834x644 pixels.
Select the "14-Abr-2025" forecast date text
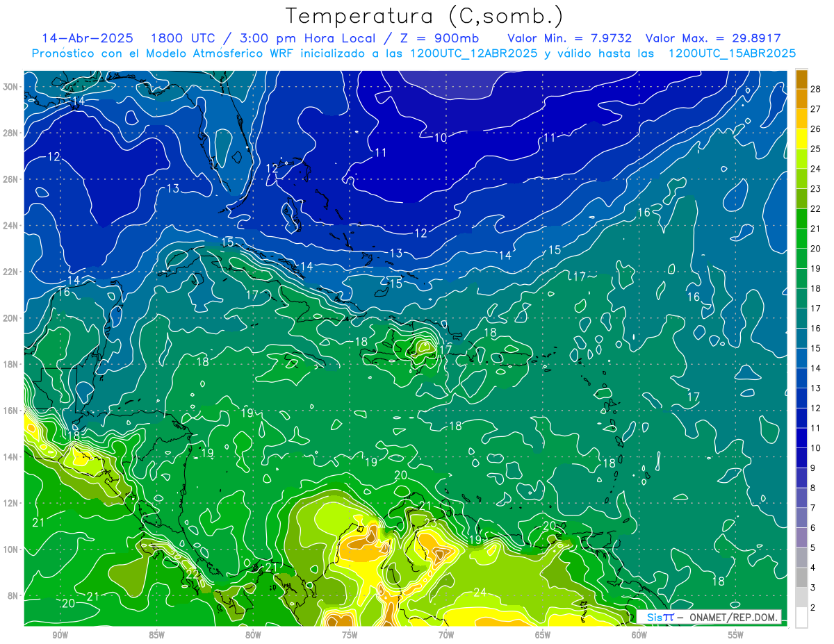click(x=88, y=38)
